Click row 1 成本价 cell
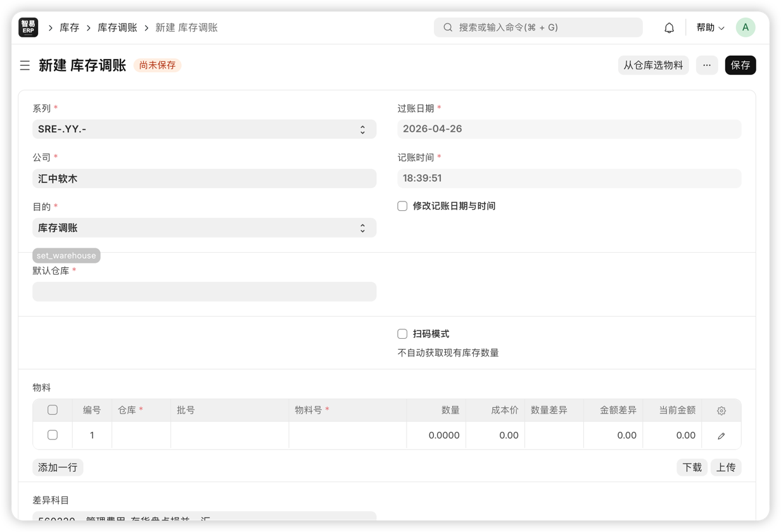Image resolution: width=781 pixels, height=532 pixels. coord(495,436)
